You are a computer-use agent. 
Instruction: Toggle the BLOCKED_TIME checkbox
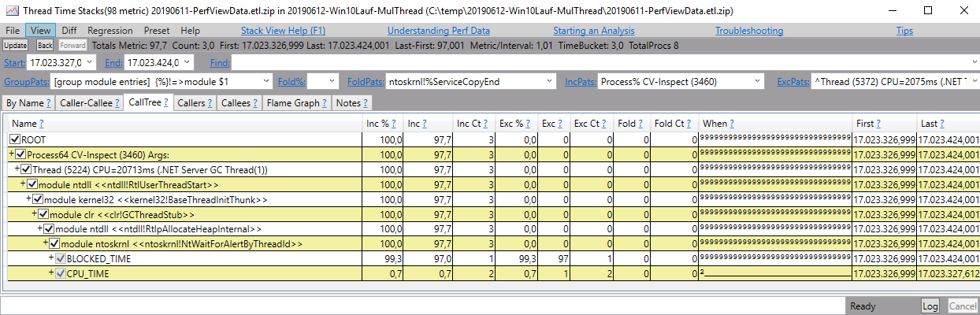61,258
